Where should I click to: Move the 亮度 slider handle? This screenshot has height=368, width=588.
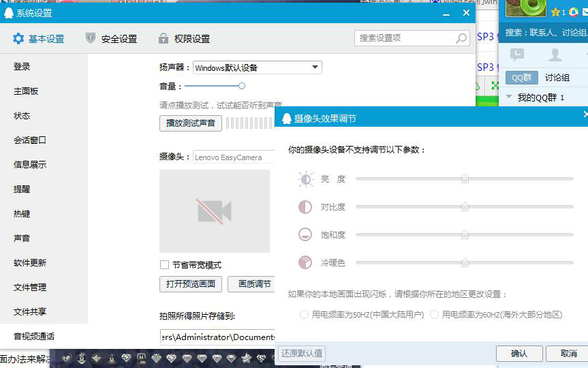coord(465,179)
